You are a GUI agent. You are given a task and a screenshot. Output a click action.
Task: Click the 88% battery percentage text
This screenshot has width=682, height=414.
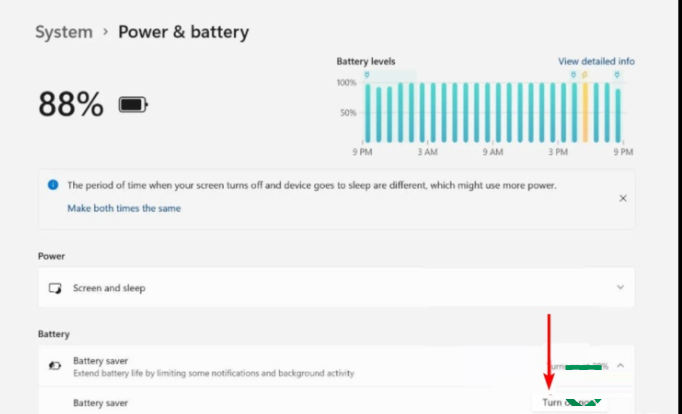click(70, 104)
